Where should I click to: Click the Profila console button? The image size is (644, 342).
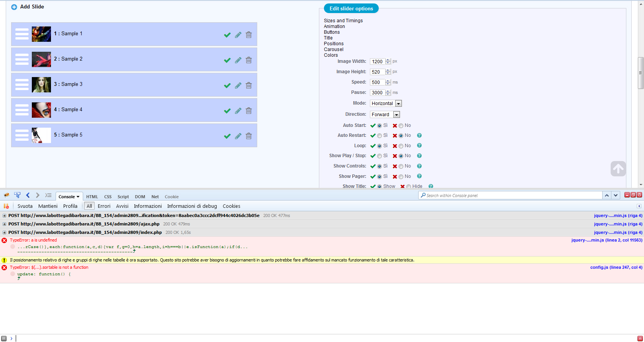(x=70, y=206)
